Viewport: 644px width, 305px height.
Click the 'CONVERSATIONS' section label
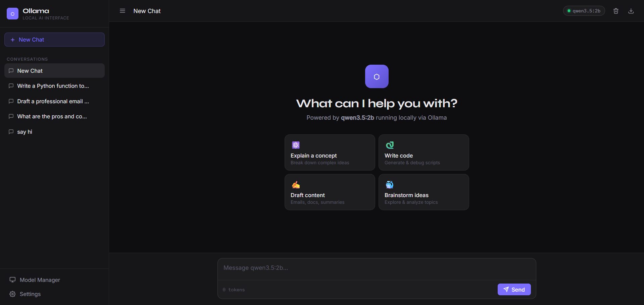[x=27, y=59]
